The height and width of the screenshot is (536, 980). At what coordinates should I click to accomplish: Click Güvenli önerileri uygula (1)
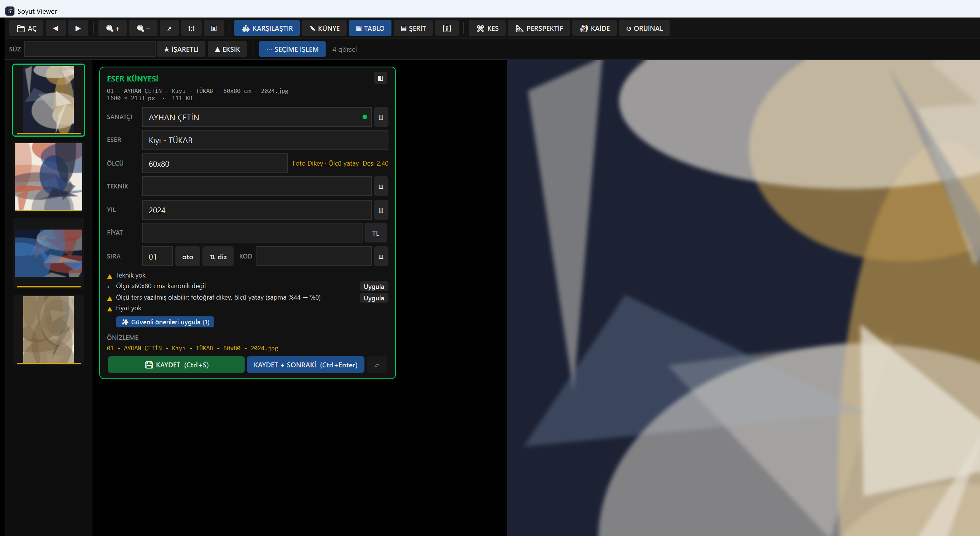coord(165,322)
